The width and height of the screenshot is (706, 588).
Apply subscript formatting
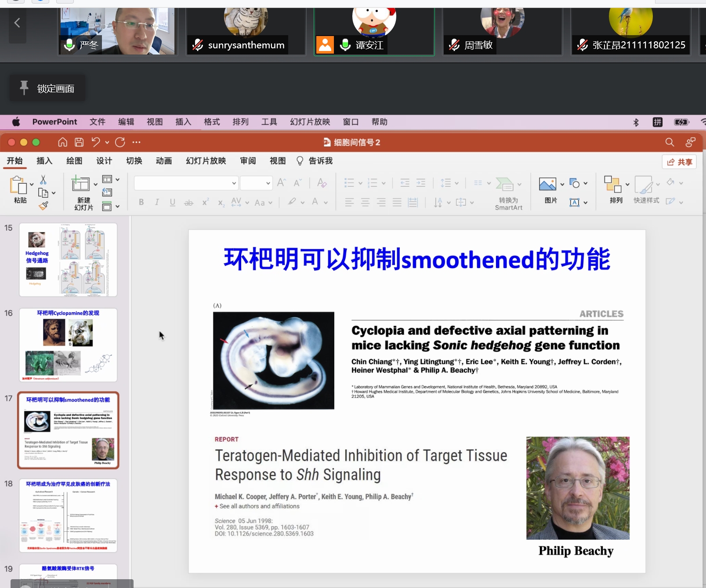pos(221,202)
